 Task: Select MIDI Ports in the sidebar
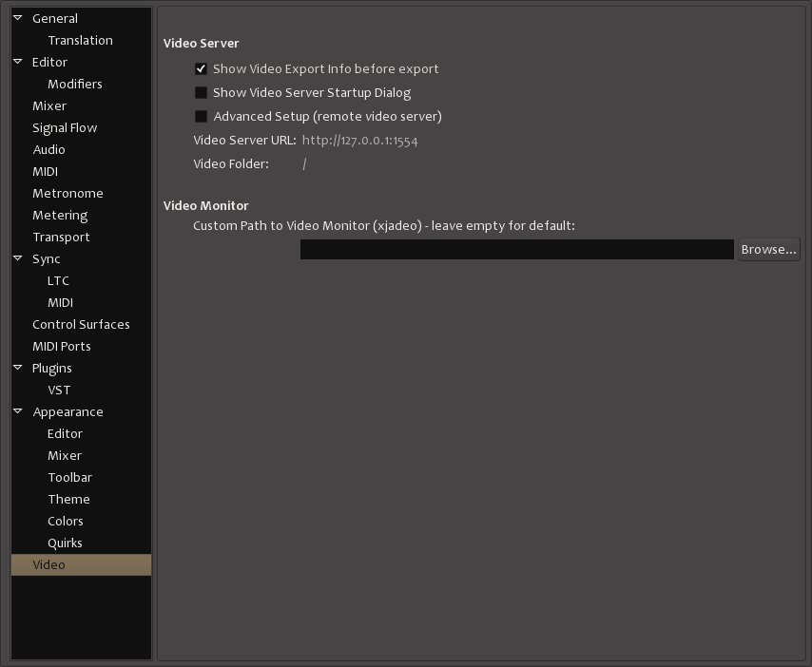62,346
